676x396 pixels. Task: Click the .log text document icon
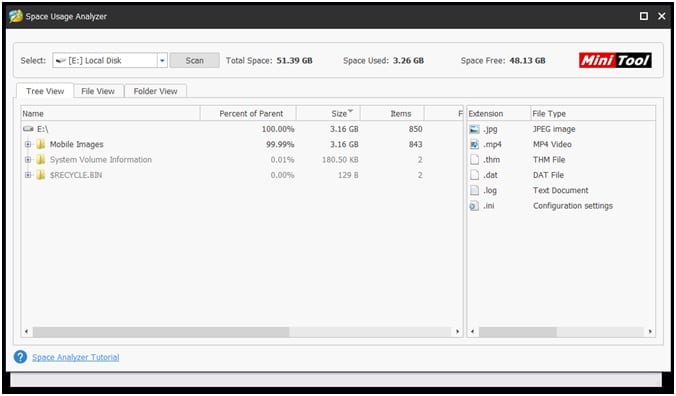[474, 190]
